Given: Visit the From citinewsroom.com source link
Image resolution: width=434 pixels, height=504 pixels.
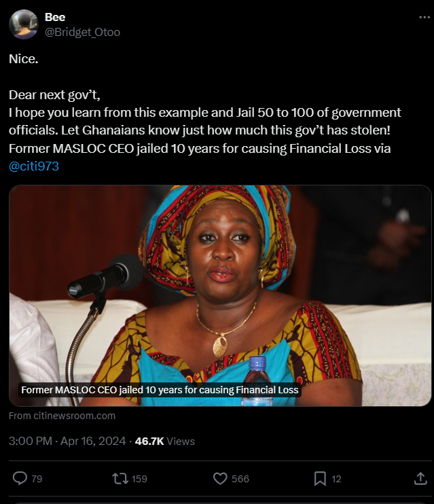Looking at the screenshot, I should click(62, 416).
